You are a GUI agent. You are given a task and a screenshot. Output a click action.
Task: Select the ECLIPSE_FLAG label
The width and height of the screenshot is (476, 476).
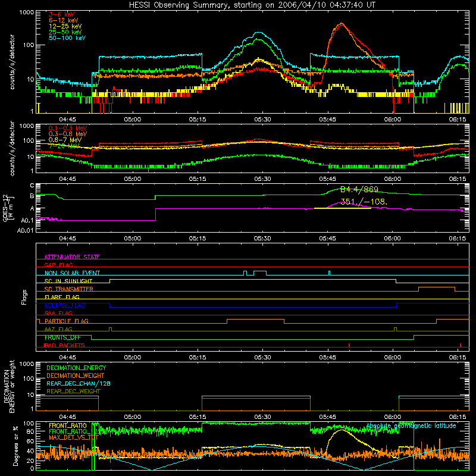pyautogui.click(x=65, y=305)
